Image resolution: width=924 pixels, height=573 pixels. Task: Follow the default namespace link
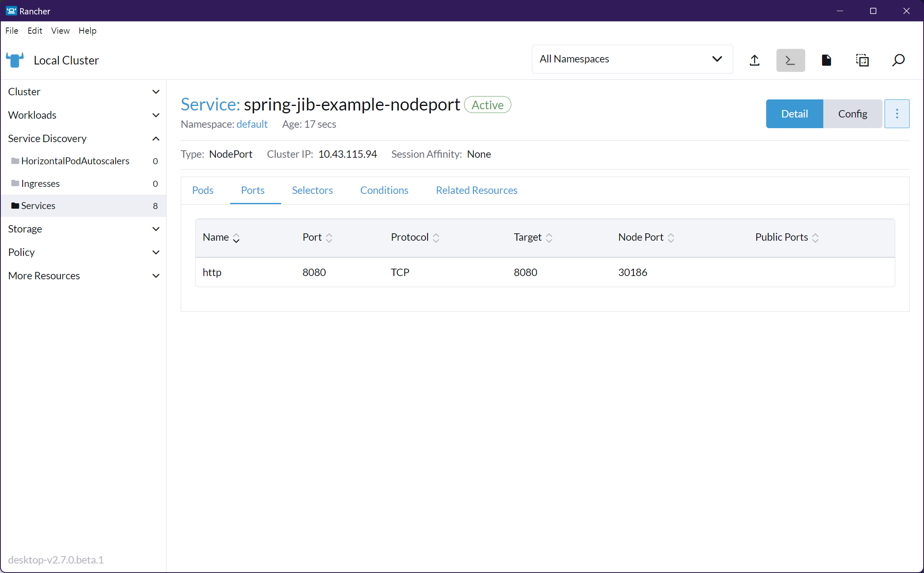point(252,124)
